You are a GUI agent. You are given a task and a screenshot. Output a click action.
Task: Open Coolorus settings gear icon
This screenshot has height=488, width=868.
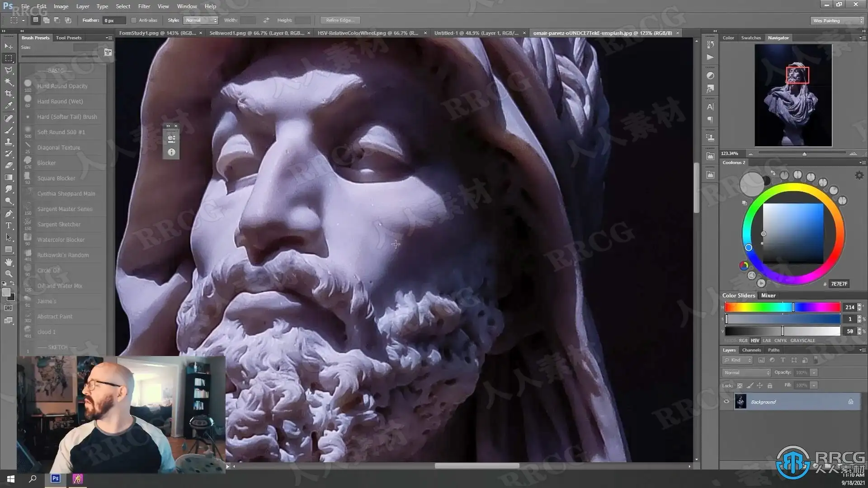(859, 175)
